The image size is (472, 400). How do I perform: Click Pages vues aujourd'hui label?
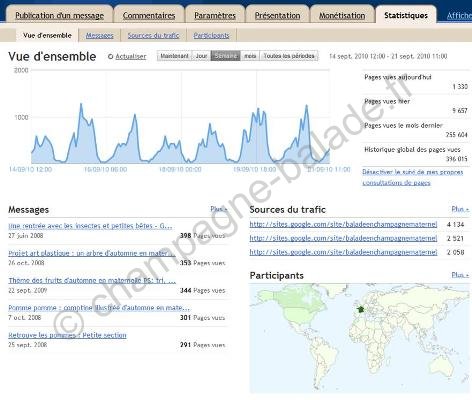397,77
